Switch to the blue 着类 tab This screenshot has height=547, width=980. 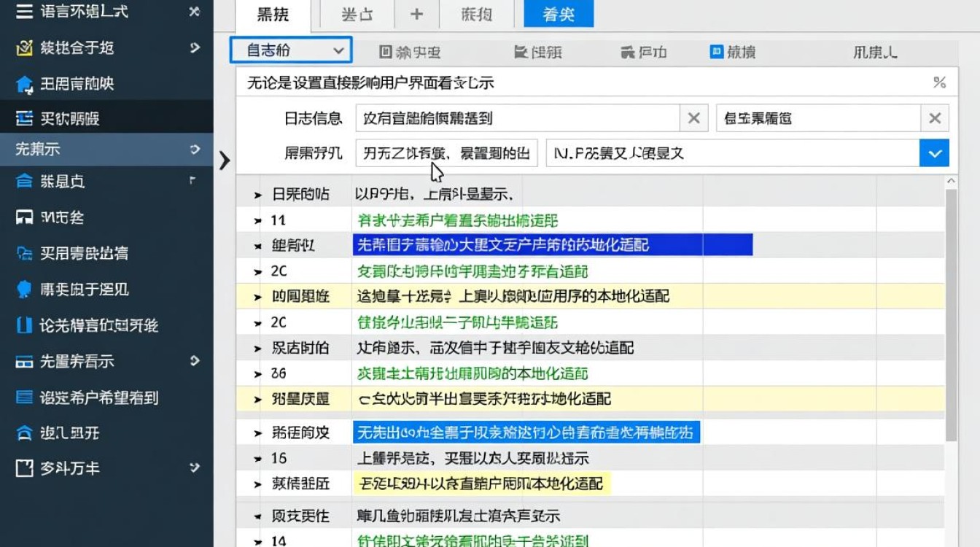click(557, 13)
